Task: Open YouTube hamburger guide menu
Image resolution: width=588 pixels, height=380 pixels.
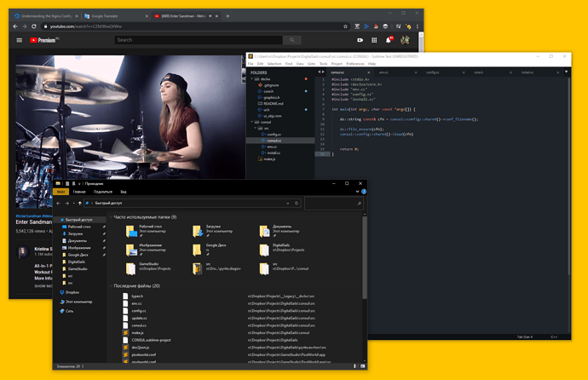Action: [x=19, y=40]
